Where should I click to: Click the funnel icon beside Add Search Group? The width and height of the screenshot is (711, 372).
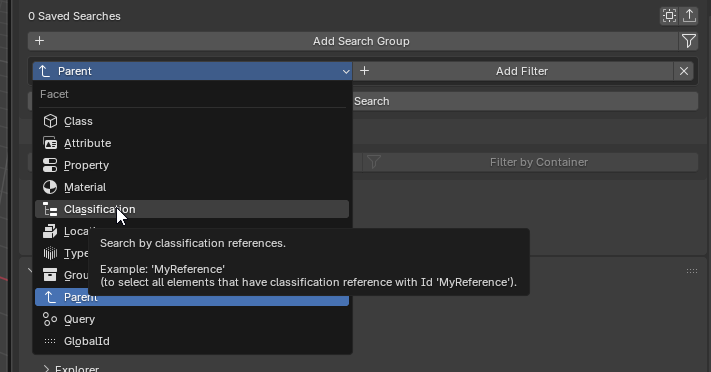pyautogui.click(x=688, y=41)
